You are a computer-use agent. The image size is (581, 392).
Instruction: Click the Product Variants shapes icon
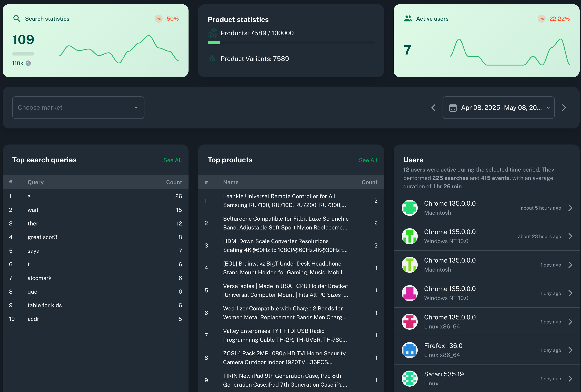coord(212,59)
